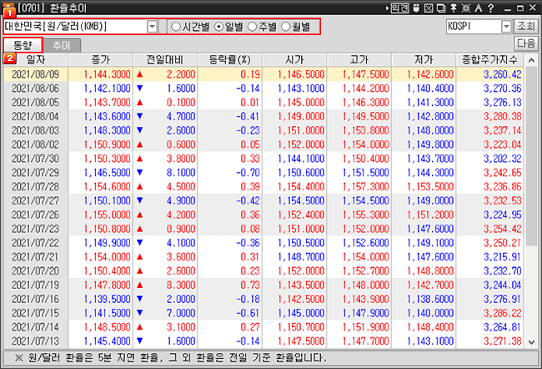Select the date row 2021/08/09
Image resolution: width=542 pixels, height=369 pixels.
pos(263,74)
